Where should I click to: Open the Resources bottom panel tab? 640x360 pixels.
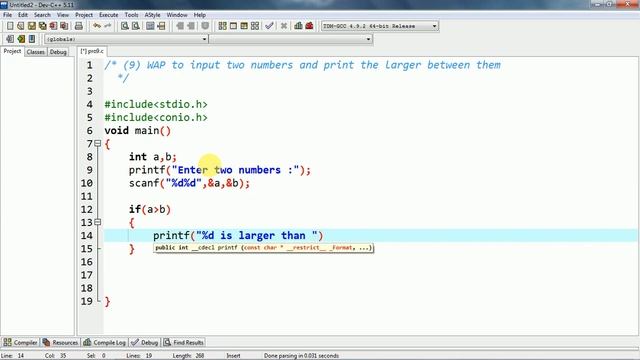click(60, 342)
